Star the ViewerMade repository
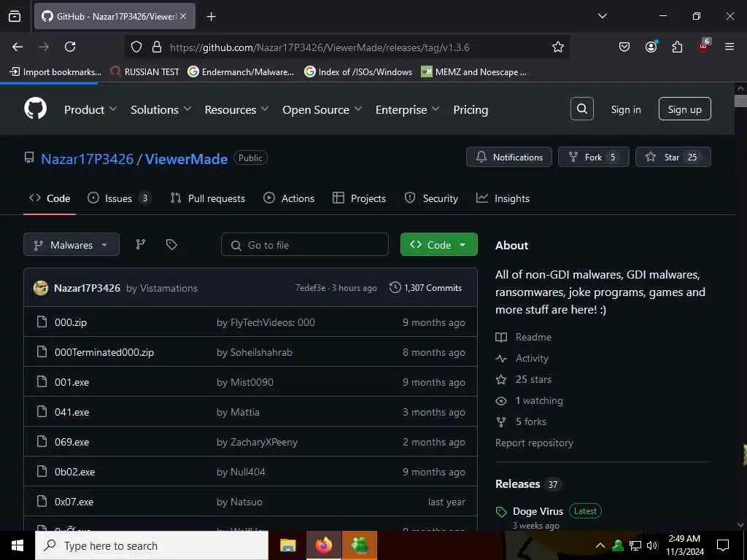747x560 pixels. coord(673,157)
